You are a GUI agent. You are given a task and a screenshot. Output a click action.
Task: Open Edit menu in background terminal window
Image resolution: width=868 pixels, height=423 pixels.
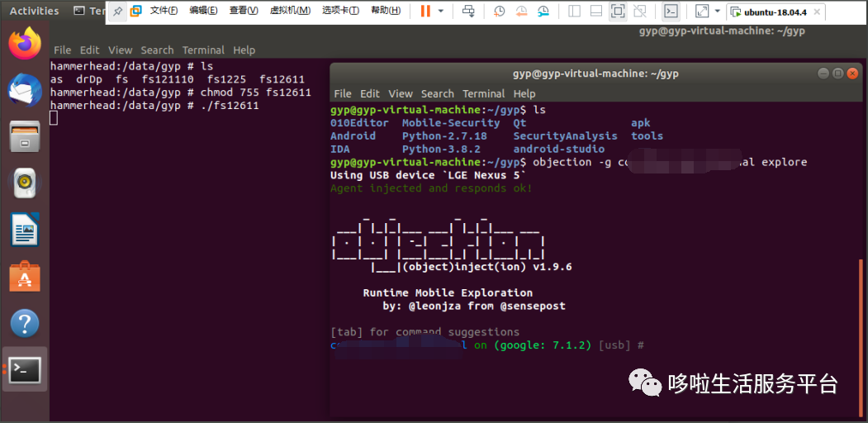90,50
